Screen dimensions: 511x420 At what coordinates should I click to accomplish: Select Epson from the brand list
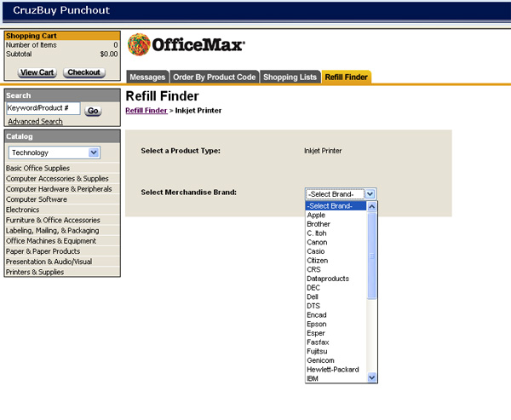click(336, 325)
